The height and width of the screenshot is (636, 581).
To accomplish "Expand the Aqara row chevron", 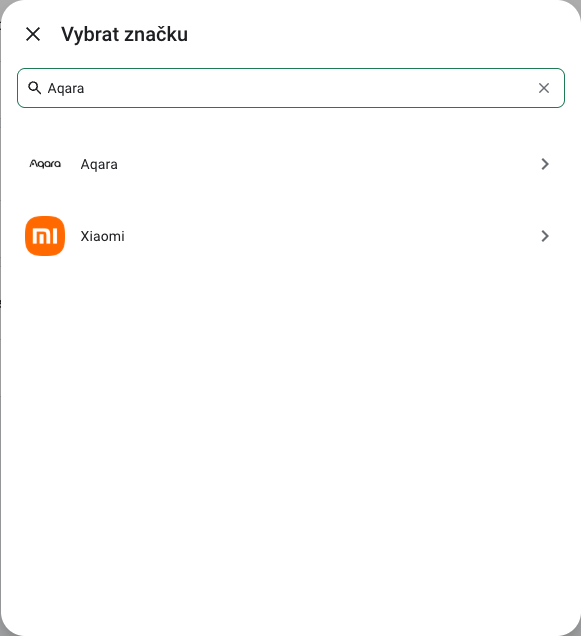I will tap(545, 164).
